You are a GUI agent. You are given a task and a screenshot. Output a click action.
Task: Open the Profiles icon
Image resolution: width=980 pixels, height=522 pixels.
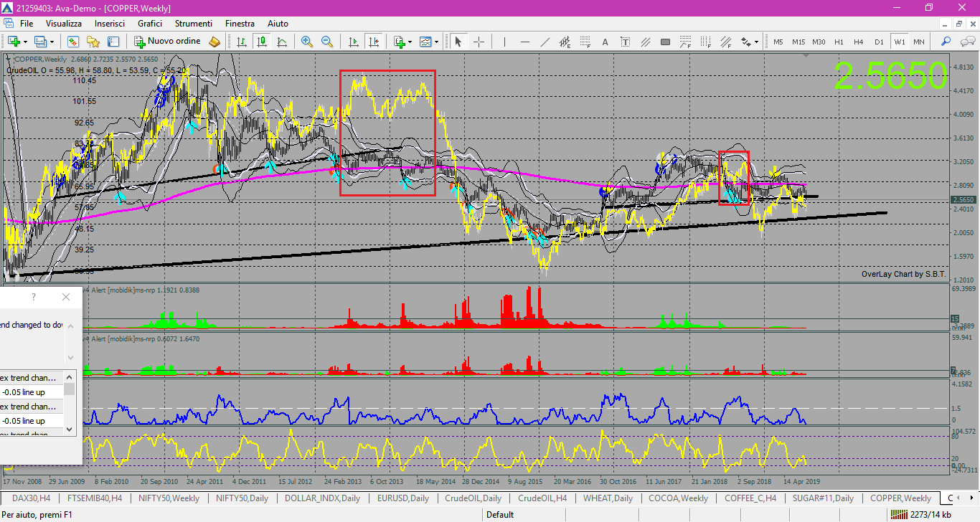tap(40, 42)
